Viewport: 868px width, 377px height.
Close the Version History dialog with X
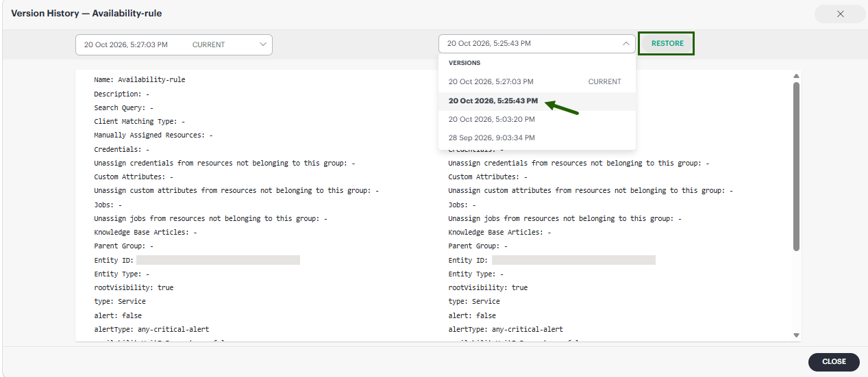pyautogui.click(x=840, y=14)
